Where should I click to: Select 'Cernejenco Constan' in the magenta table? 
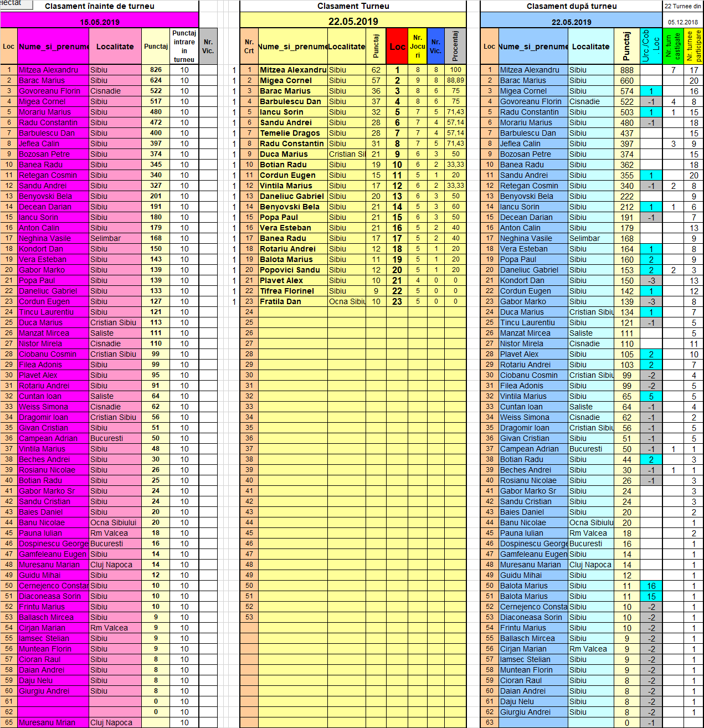click(x=53, y=586)
